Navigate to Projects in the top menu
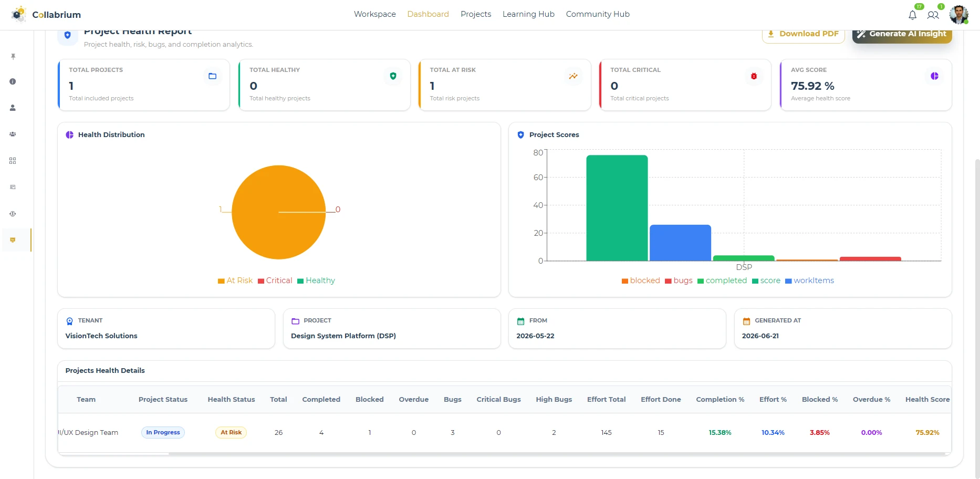Image resolution: width=980 pixels, height=479 pixels. pyautogui.click(x=476, y=14)
